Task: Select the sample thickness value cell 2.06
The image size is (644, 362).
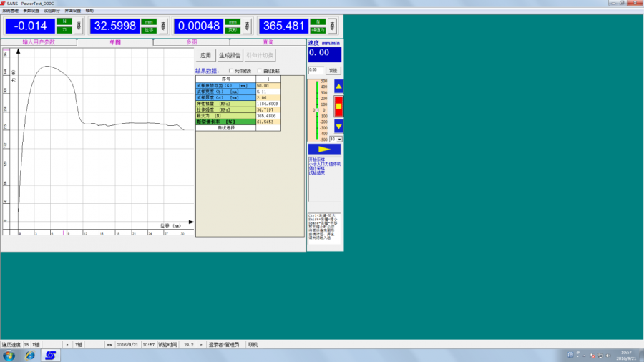Action: click(x=268, y=98)
